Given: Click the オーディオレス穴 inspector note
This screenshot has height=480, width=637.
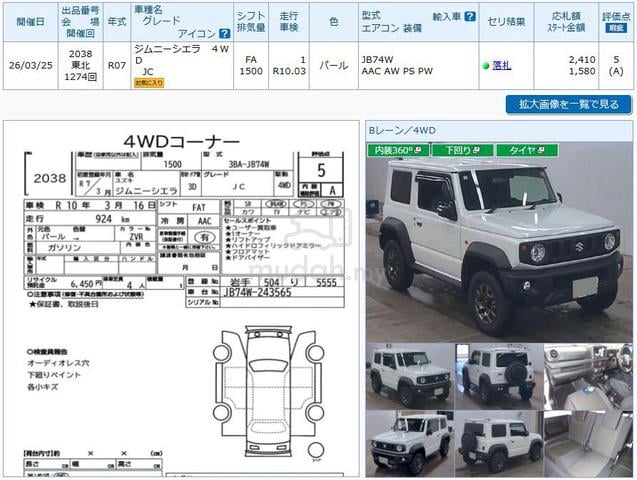Looking at the screenshot, I should 58,363.
